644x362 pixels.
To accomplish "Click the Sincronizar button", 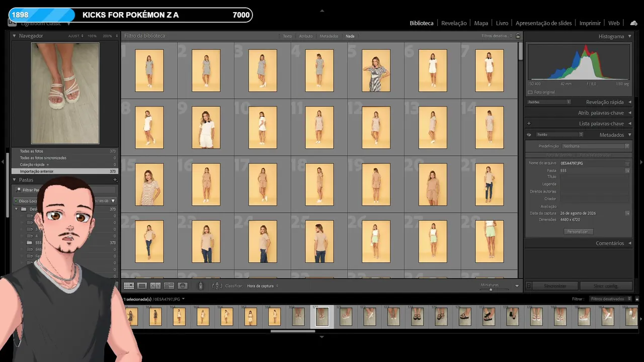I will pos(555,286).
